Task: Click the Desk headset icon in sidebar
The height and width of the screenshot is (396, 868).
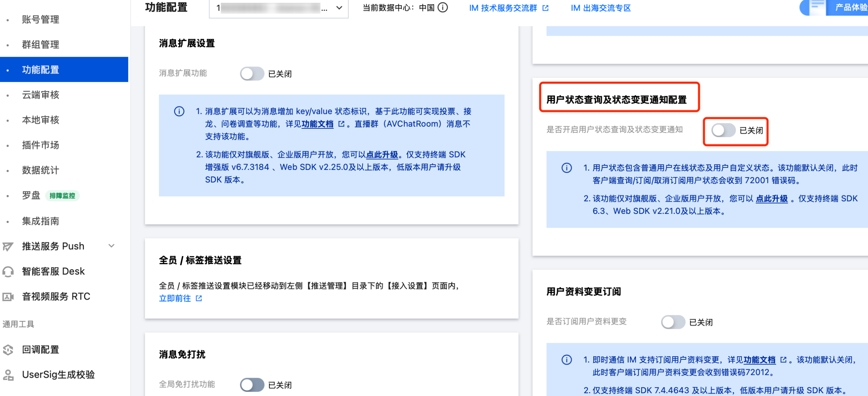Action: click(x=8, y=272)
